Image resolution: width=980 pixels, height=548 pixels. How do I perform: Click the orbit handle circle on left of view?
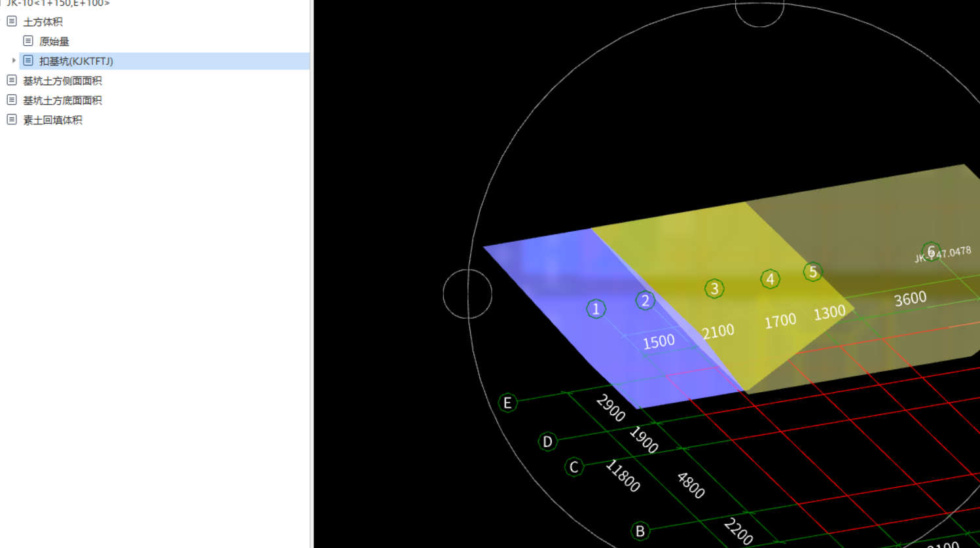tap(467, 294)
